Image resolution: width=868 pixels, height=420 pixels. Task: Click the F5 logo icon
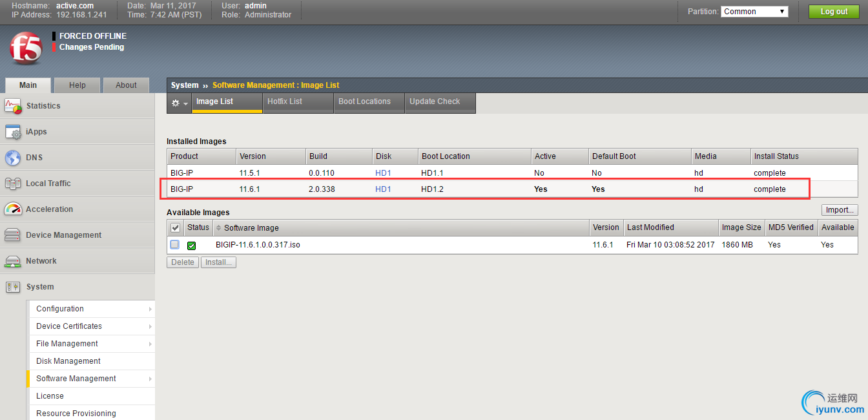click(26, 48)
